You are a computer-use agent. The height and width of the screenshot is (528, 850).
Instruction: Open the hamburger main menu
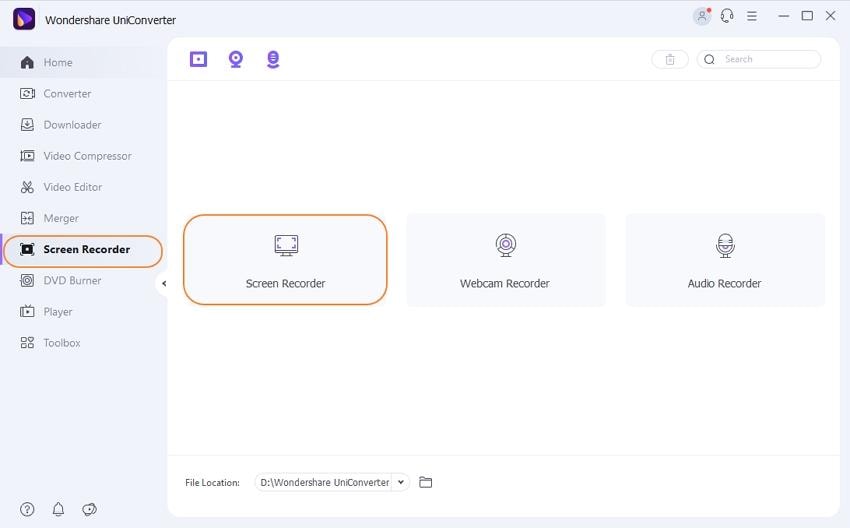point(752,16)
